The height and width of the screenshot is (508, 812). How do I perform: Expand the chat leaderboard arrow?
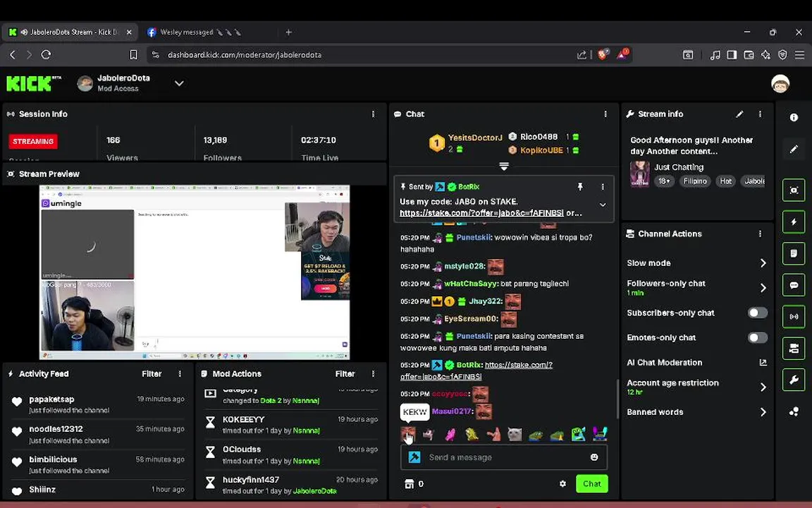pyautogui.click(x=503, y=166)
